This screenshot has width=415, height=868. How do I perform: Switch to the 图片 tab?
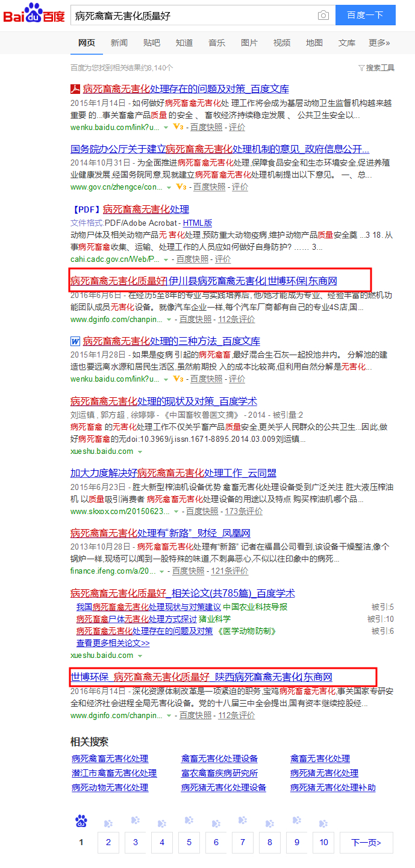tap(249, 43)
